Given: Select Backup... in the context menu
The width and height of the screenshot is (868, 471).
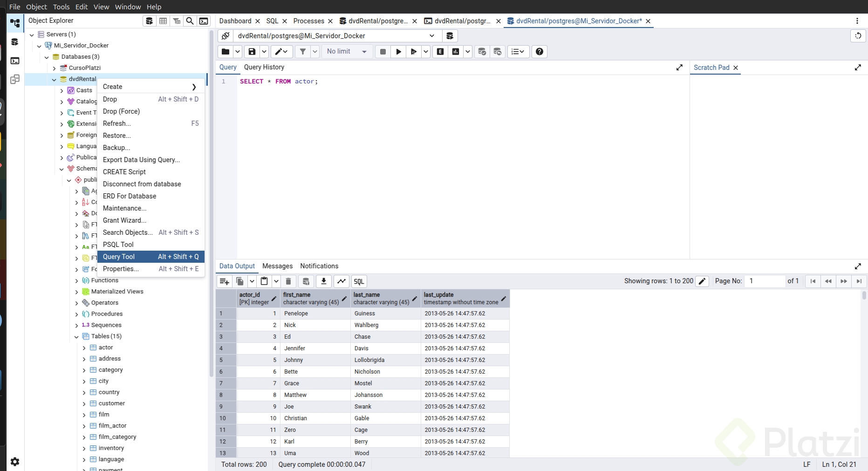Looking at the screenshot, I should [116, 148].
